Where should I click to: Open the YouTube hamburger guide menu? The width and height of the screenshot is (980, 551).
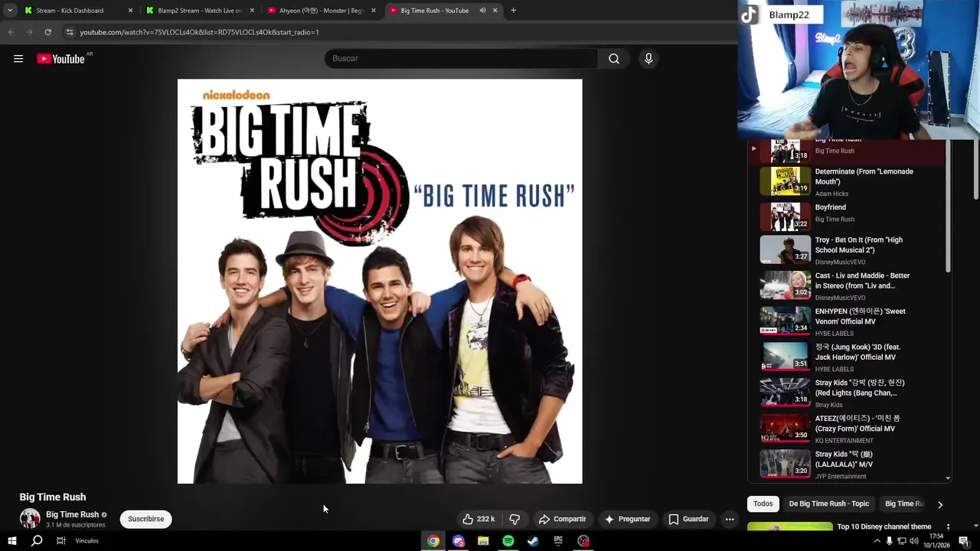(18, 59)
